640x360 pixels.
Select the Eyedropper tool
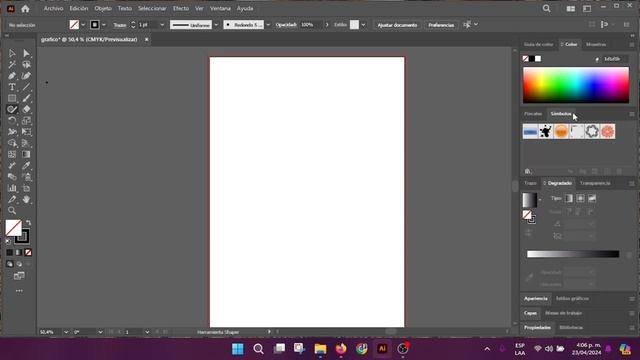pos(27,166)
